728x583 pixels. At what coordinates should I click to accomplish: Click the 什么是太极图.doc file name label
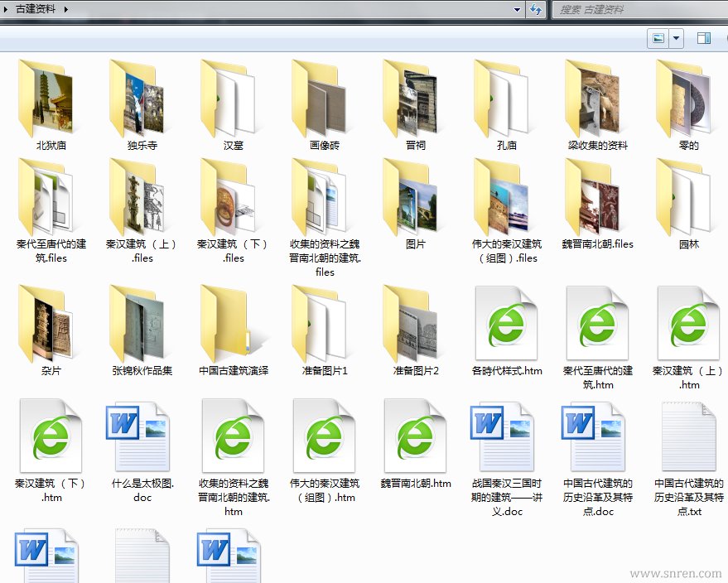142,490
